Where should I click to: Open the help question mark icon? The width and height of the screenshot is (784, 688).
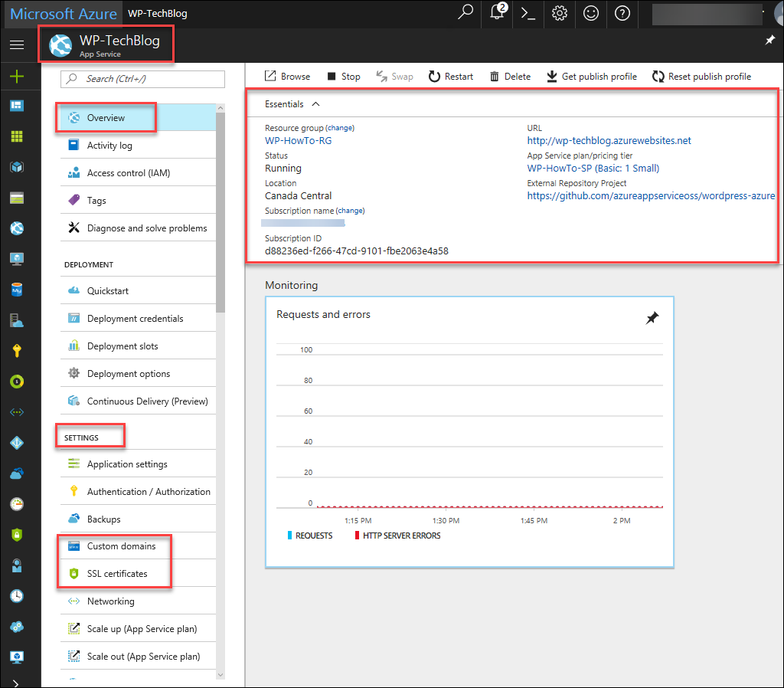[x=622, y=13]
